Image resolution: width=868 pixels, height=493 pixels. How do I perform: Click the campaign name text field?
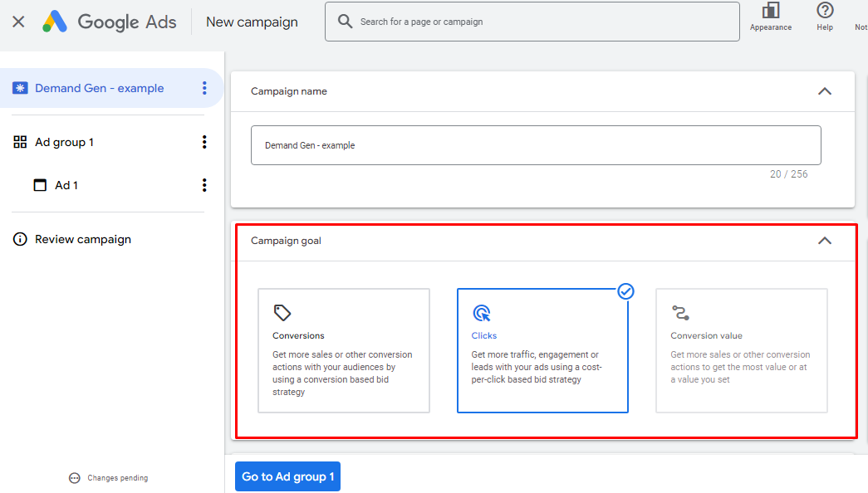click(536, 145)
